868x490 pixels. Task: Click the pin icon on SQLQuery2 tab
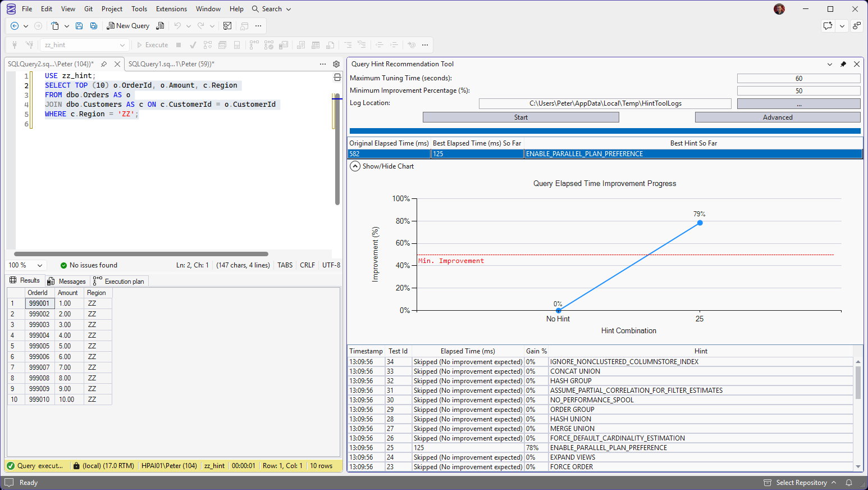(x=104, y=64)
